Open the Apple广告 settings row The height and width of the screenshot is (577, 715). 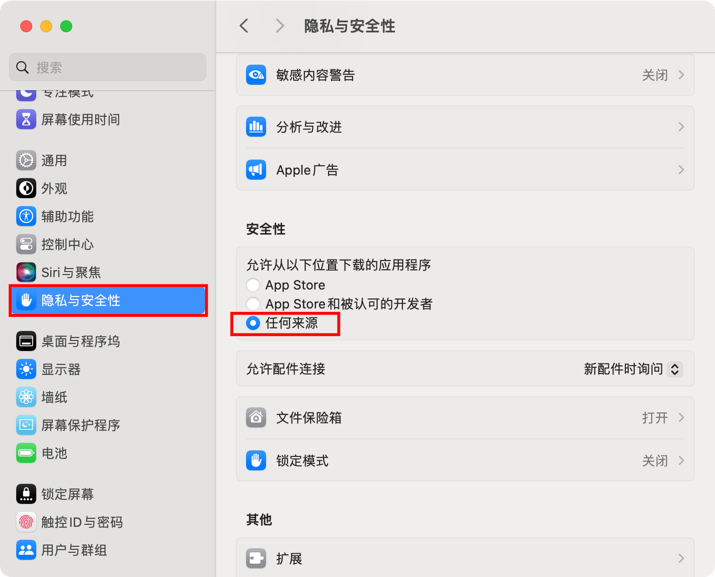coord(465,170)
